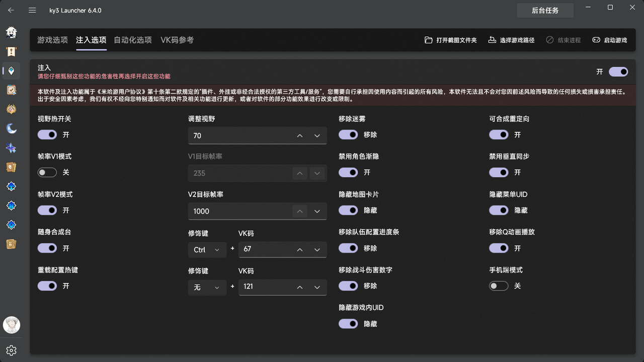Click 打开截图文件夹
Viewport: 644px width, 362px height.
(x=451, y=39)
